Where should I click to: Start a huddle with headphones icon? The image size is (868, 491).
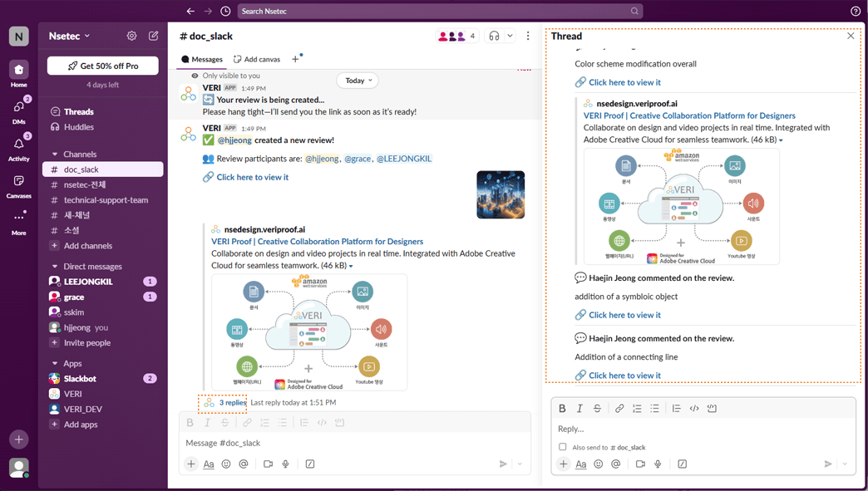(x=495, y=37)
